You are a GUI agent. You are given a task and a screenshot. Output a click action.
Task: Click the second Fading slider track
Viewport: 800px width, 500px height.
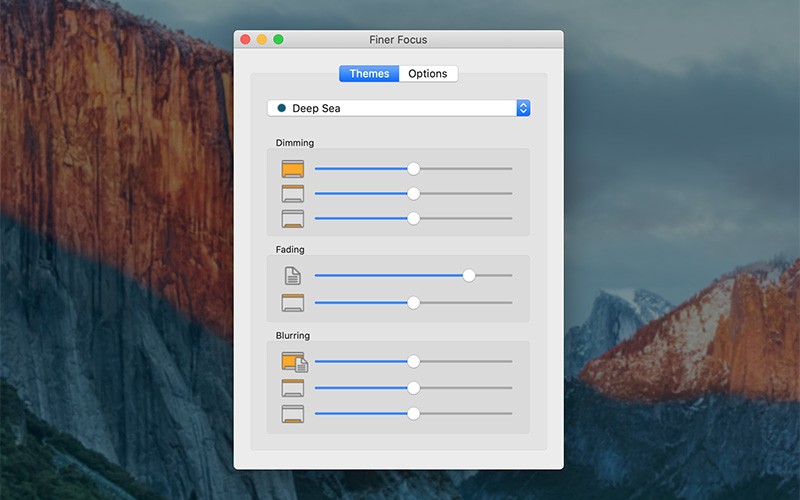(413, 303)
